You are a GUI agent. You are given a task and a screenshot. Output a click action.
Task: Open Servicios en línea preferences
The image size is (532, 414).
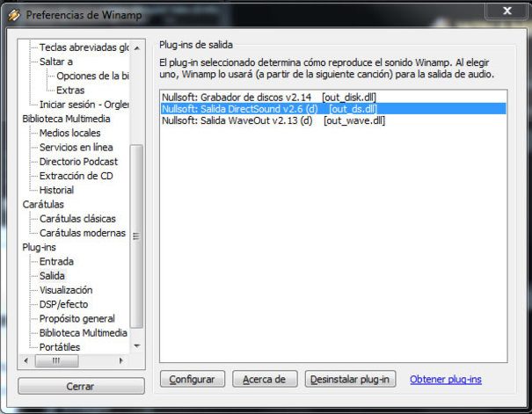[76, 147]
